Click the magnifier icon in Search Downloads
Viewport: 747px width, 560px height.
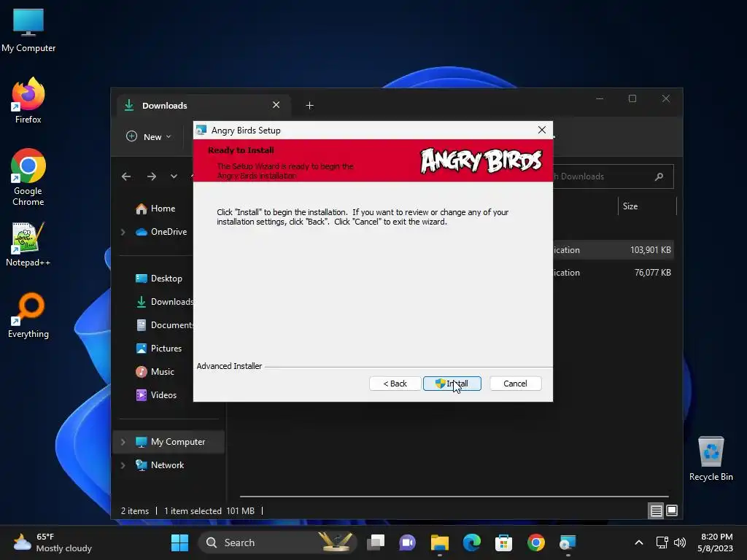pyautogui.click(x=659, y=176)
